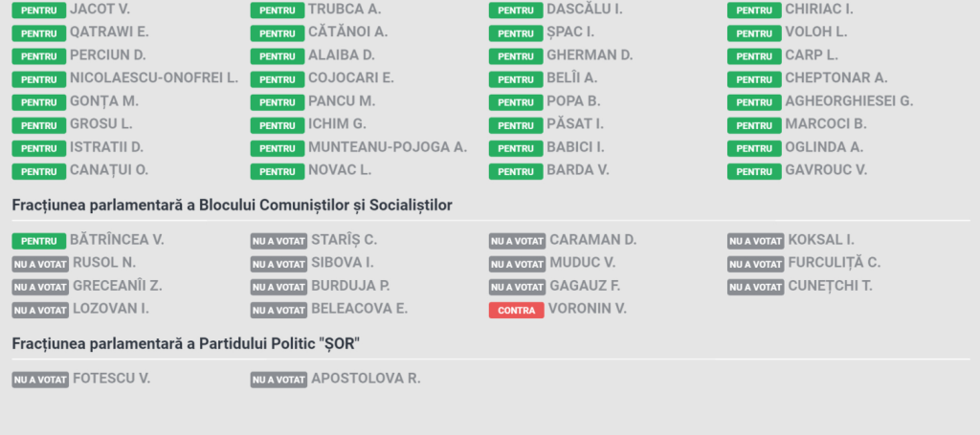Select the name APOSTOLOVA R.
The width and height of the screenshot is (980, 435).
click(x=366, y=379)
